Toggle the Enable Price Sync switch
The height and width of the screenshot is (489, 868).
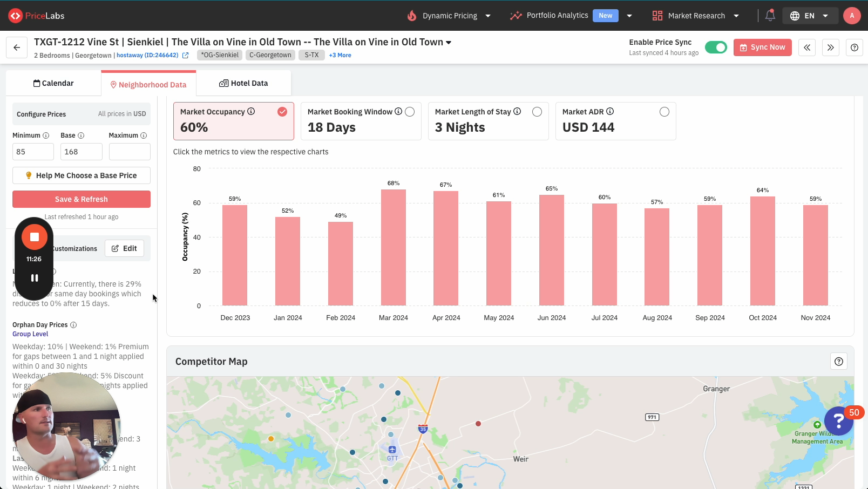(716, 47)
